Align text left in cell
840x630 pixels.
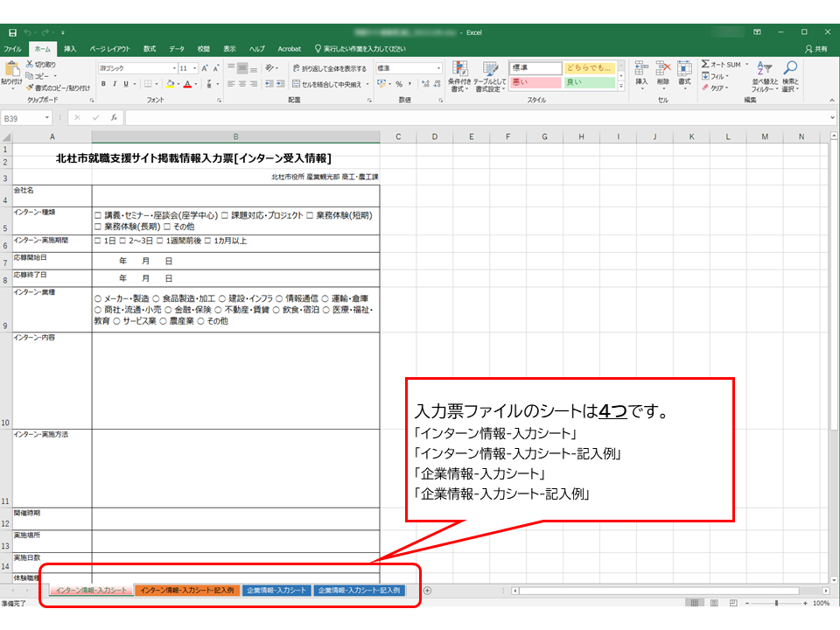231,84
